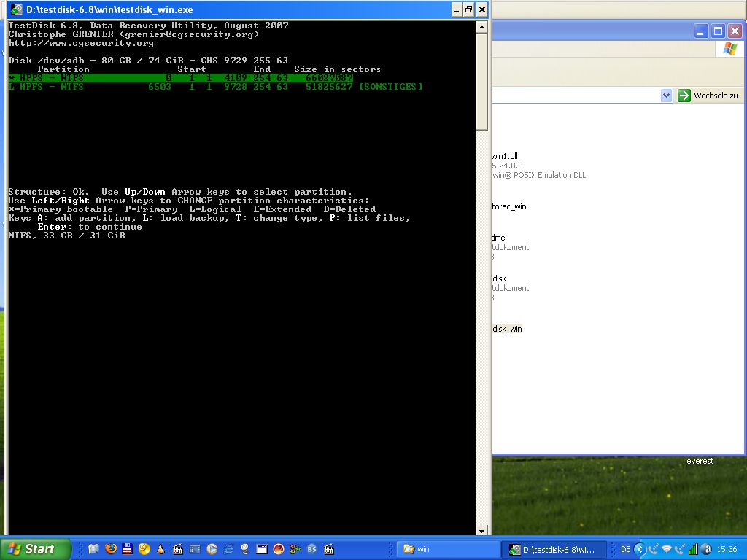
Task: Open the clapperboard icon beside the VLC cone
Action: pyautogui.click(x=178, y=549)
